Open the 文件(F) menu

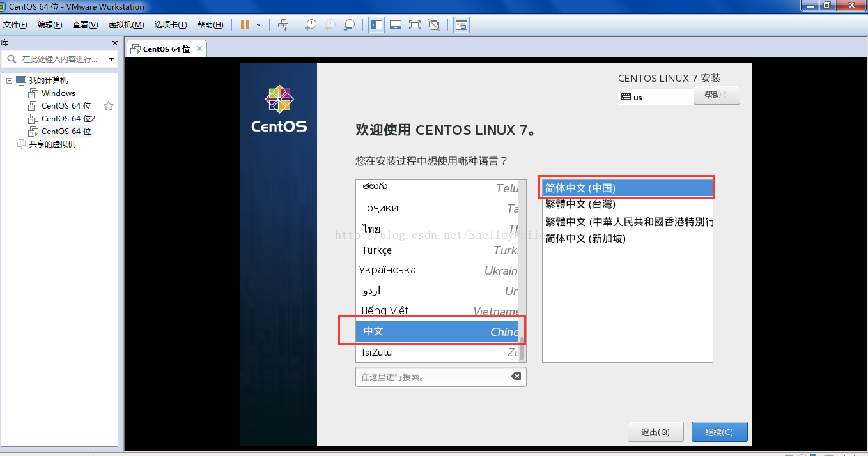tap(15, 25)
